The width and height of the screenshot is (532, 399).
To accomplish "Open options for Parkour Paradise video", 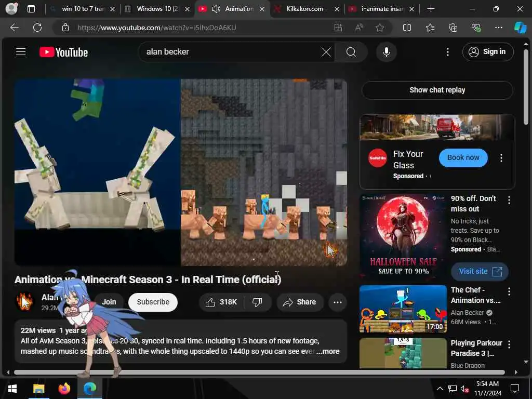I will [x=509, y=344].
